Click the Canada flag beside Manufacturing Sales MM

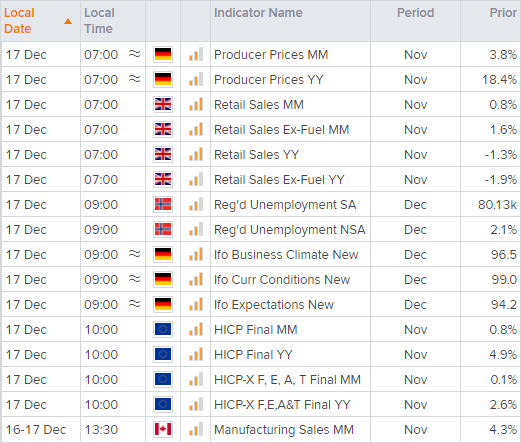(163, 429)
